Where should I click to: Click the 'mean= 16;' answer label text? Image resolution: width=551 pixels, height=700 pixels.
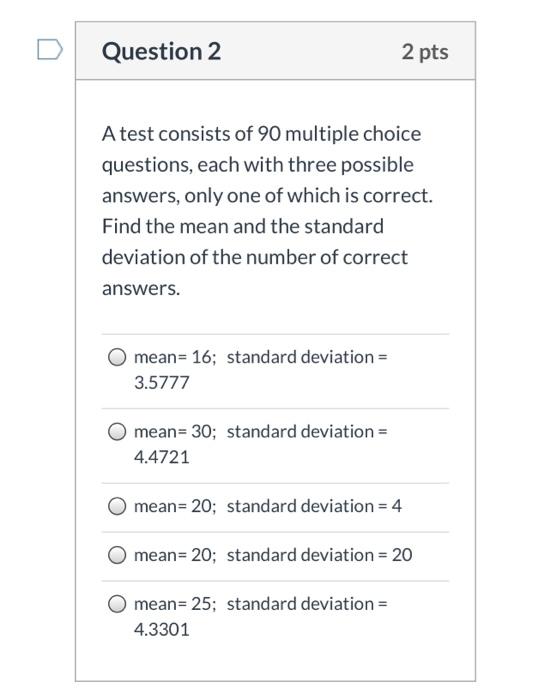click(175, 357)
